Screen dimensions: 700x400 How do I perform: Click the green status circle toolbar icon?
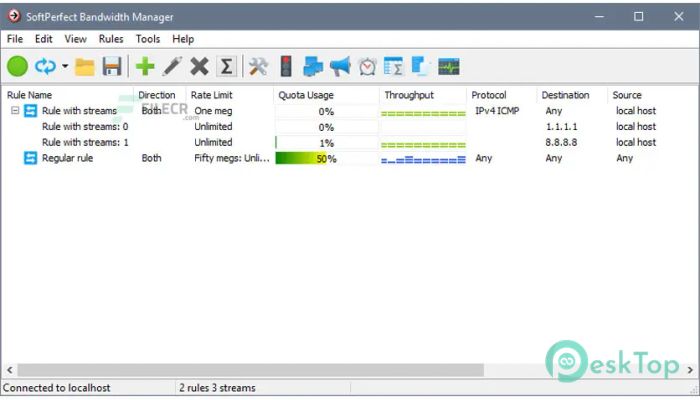pos(17,67)
